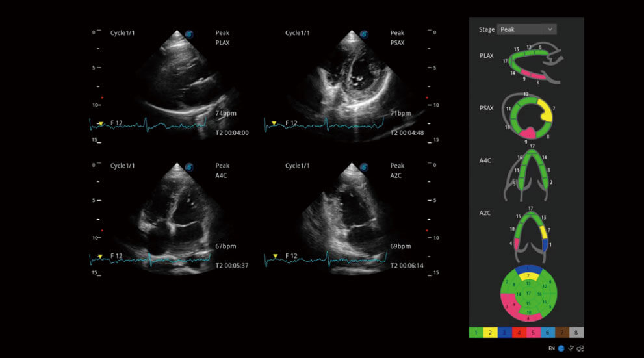
Task: Click the blue globe status icon
Action: (561, 348)
